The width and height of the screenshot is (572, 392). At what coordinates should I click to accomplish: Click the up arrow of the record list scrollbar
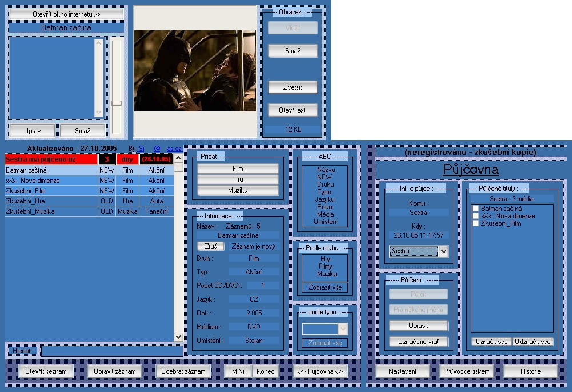coord(178,158)
